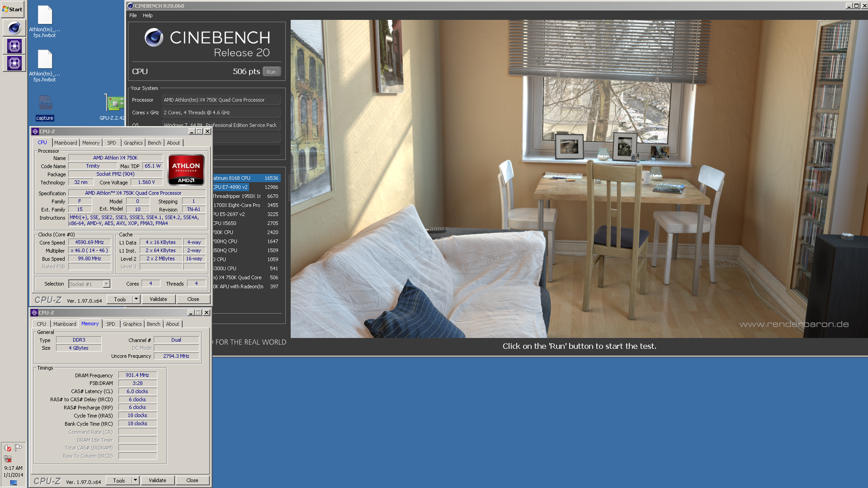Image resolution: width=868 pixels, height=488 pixels.
Task: Select the capture desktop icon
Action: click(x=45, y=108)
